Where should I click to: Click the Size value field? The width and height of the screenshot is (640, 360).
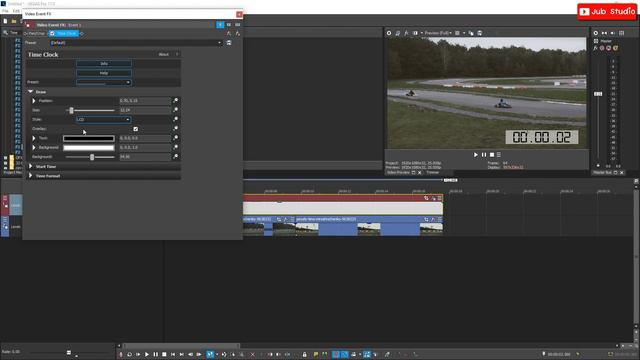(x=145, y=110)
